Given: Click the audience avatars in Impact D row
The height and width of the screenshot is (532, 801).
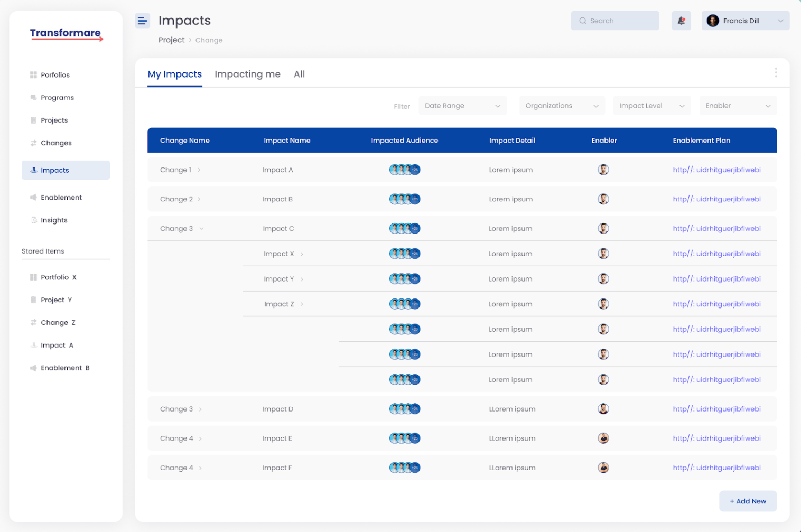Looking at the screenshot, I should tap(405, 409).
